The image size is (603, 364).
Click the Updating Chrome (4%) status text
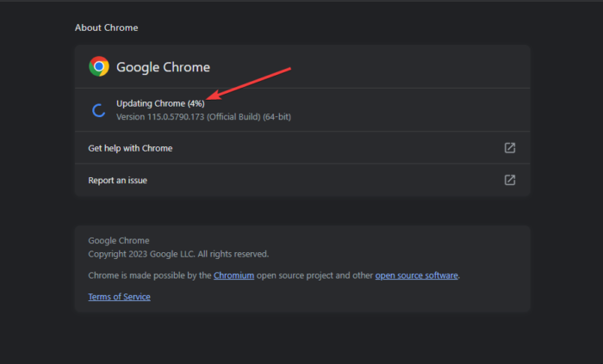coord(160,103)
